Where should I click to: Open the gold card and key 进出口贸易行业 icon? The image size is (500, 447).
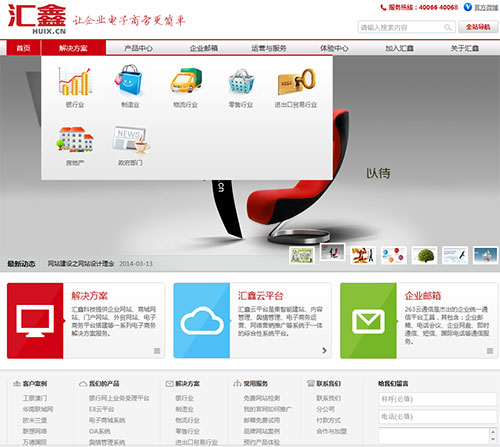(296, 82)
